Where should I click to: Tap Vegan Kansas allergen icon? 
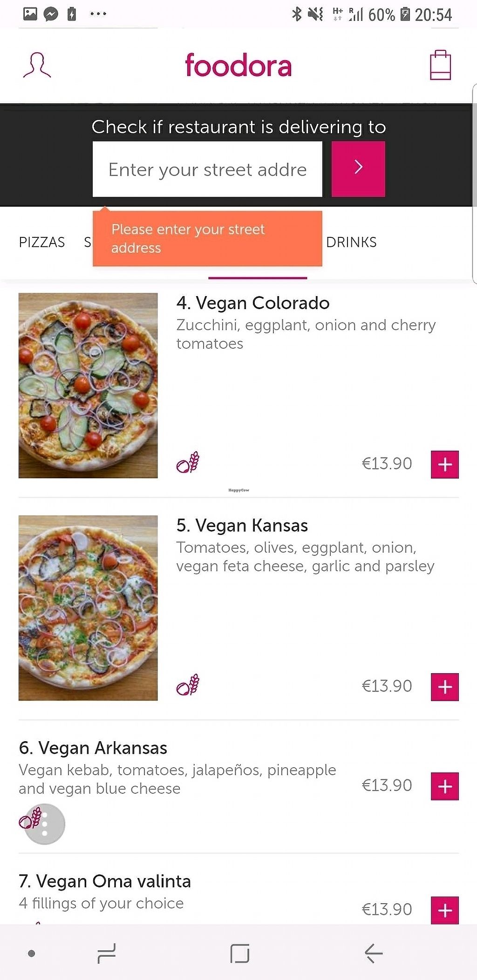coord(188,685)
